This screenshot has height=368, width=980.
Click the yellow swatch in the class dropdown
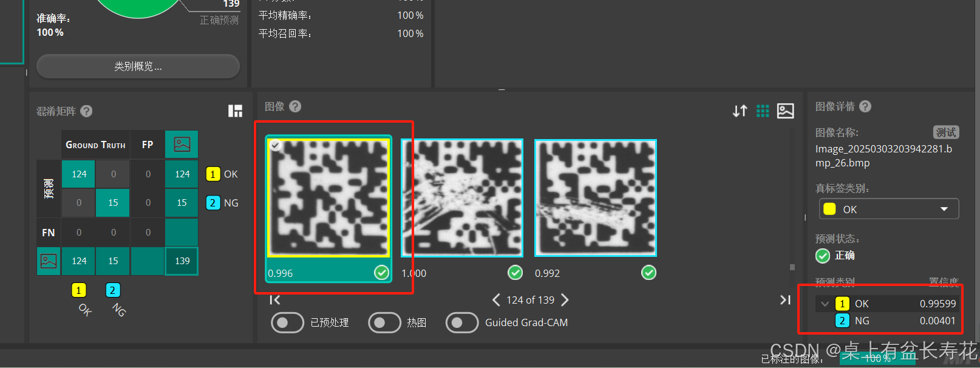[829, 209]
